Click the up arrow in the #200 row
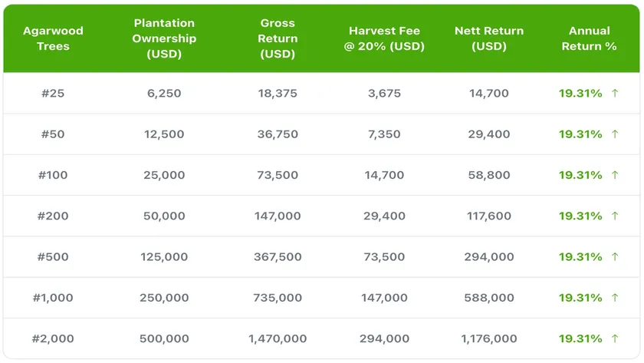The width and height of the screenshot is (644, 363). [x=615, y=216]
